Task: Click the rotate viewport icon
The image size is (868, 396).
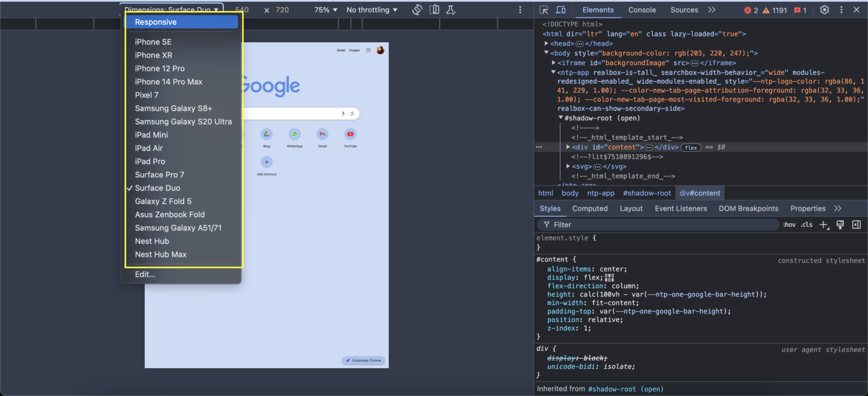Action: click(417, 10)
